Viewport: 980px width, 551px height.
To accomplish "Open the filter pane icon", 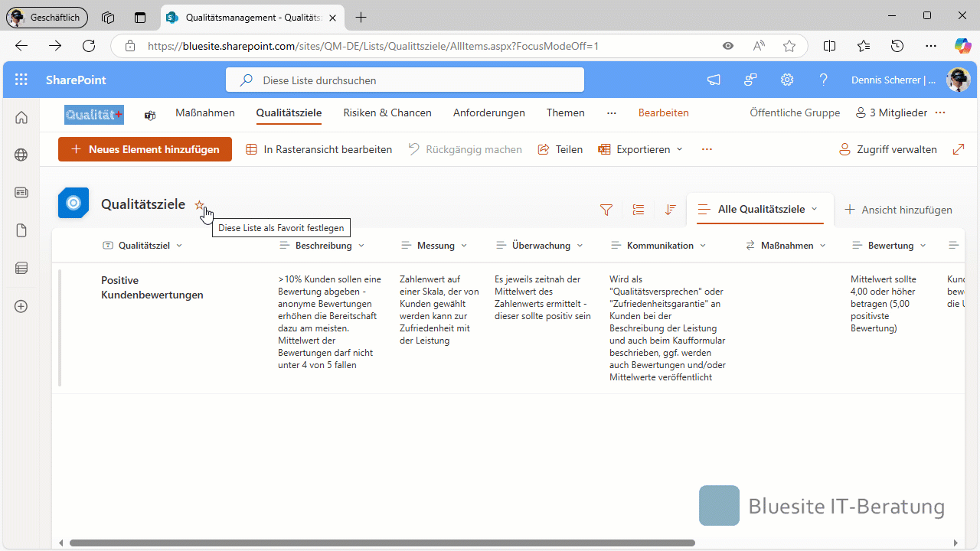I will (606, 210).
